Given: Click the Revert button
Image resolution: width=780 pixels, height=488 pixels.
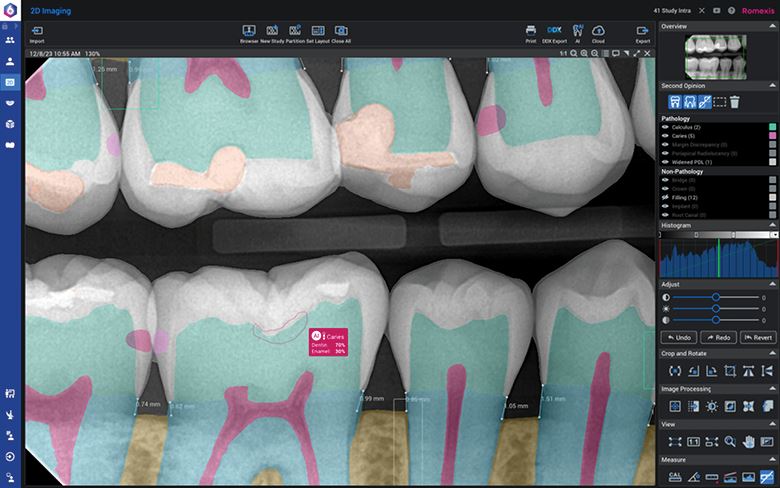Looking at the screenshot, I should click(757, 337).
